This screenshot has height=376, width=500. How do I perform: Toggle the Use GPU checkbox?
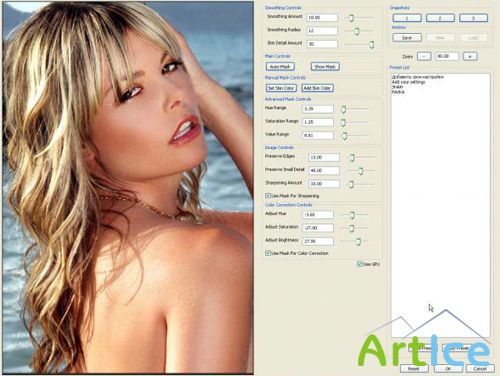360,264
